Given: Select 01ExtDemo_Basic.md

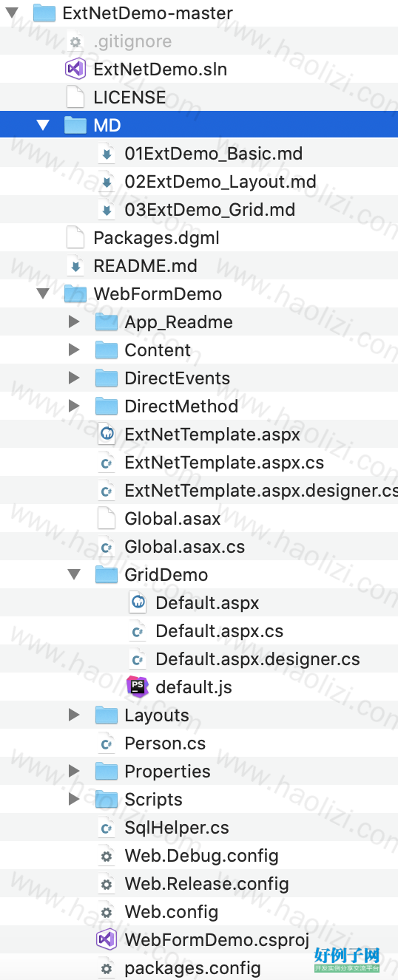Looking at the screenshot, I should 214,154.
